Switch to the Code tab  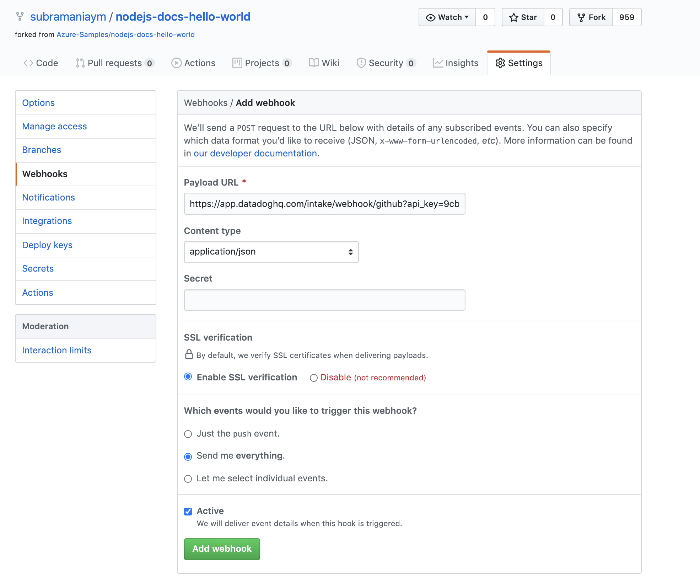coord(41,63)
